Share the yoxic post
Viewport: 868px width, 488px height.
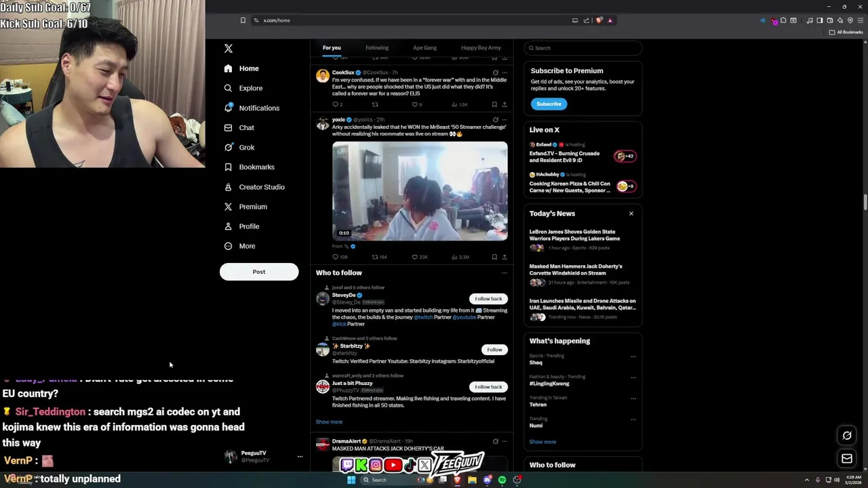coord(504,257)
